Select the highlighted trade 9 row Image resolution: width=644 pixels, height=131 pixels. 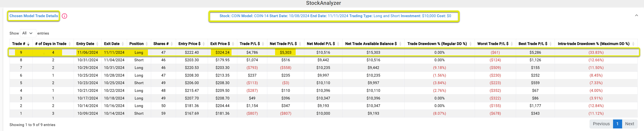point(323,52)
